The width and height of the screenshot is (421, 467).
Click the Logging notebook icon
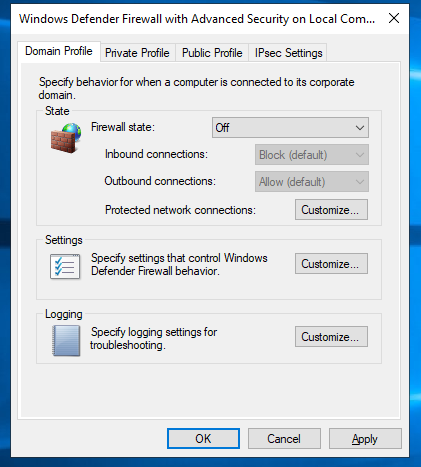pos(66,341)
